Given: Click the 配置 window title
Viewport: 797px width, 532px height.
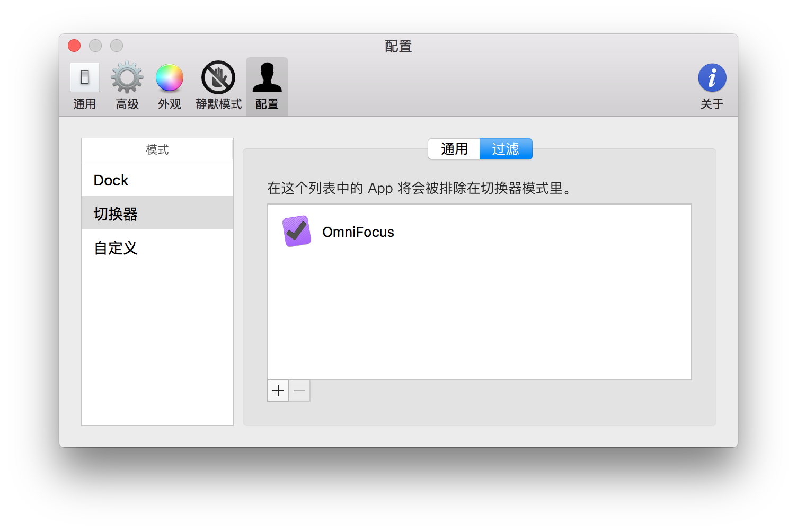Looking at the screenshot, I should click(x=398, y=47).
